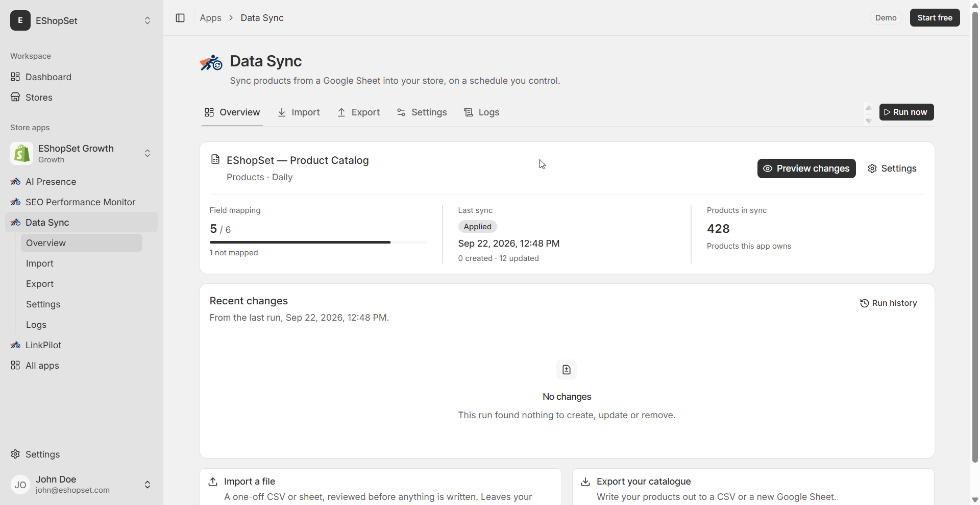
Task: Switch to the Export tab
Action: click(359, 112)
